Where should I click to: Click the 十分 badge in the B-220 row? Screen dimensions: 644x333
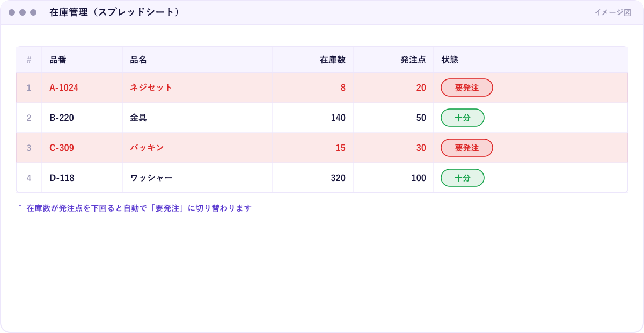[463, 118]
